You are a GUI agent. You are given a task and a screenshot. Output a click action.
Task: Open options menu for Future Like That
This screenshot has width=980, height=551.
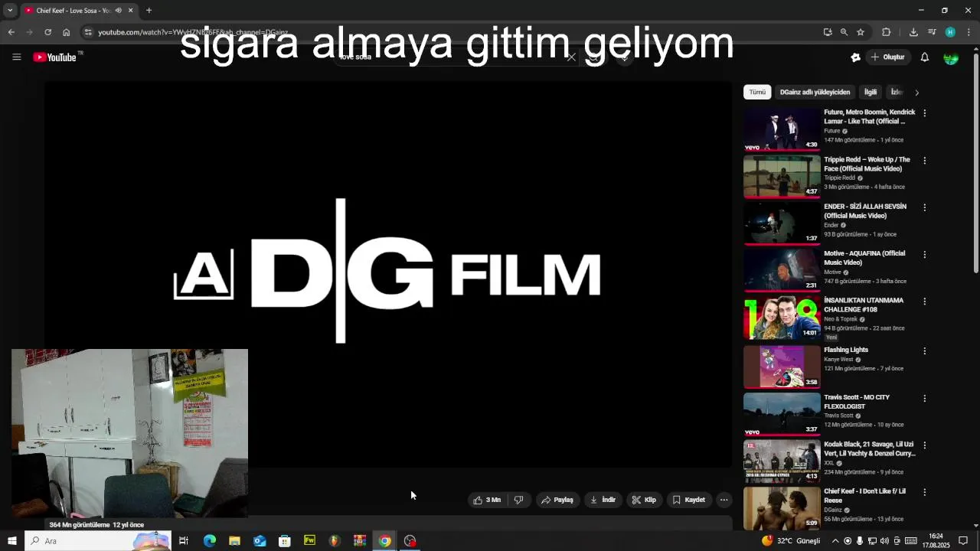[x=924, y=113]
